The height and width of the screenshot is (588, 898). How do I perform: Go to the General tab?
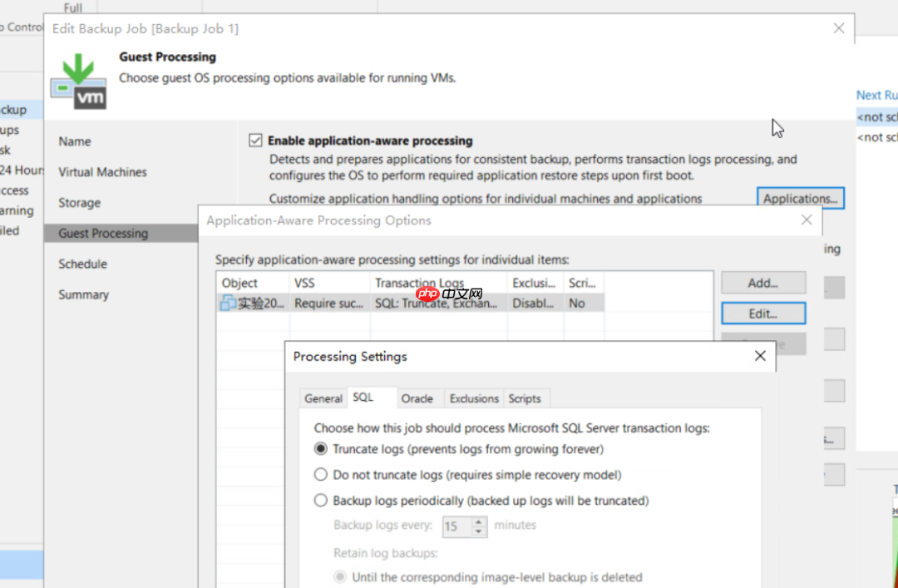click(x=323, y=398)
